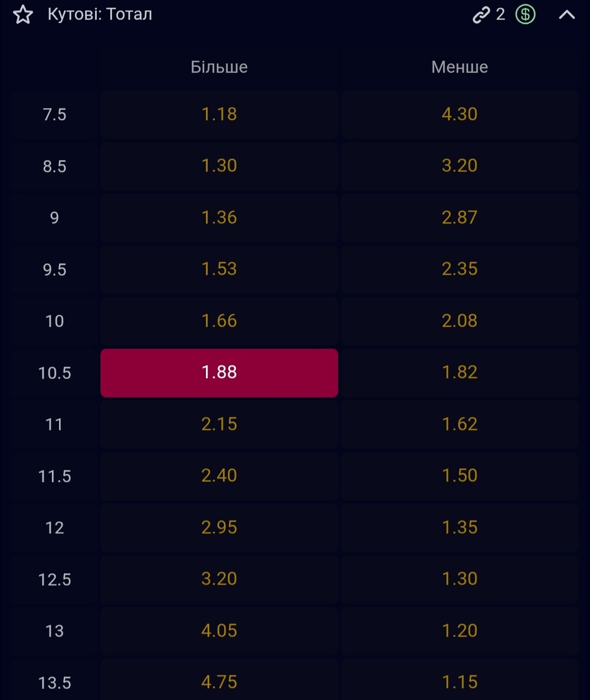Screen dimensions: 590x700
Task: Select Менше 1.82 odds for 10.5
Action: pos(459,372)
